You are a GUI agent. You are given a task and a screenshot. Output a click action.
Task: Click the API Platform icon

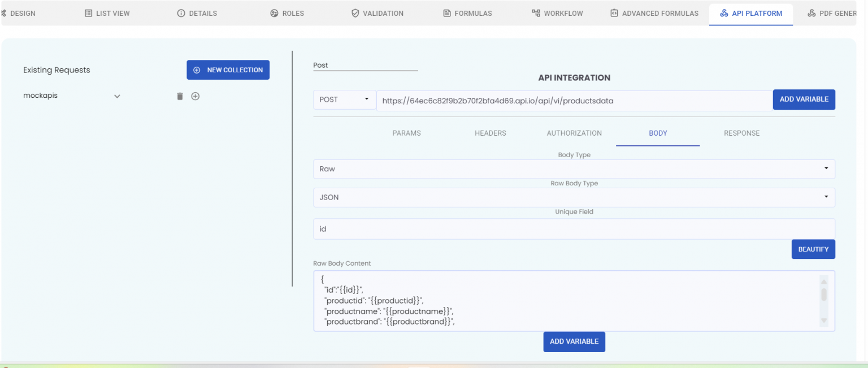point(725,12)
